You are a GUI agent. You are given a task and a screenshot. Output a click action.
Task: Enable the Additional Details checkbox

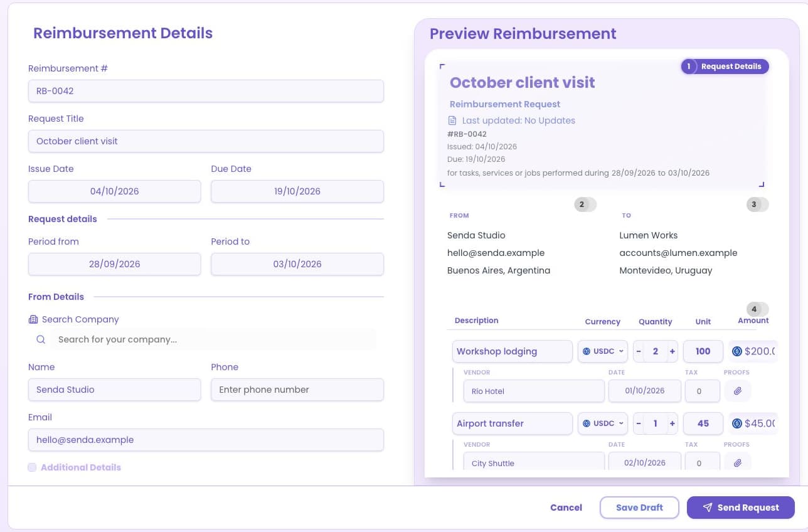click(32, 467)
